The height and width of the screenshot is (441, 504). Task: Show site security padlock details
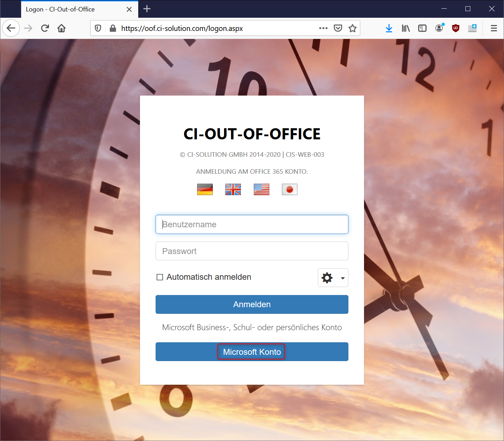[x=113, y=28]
